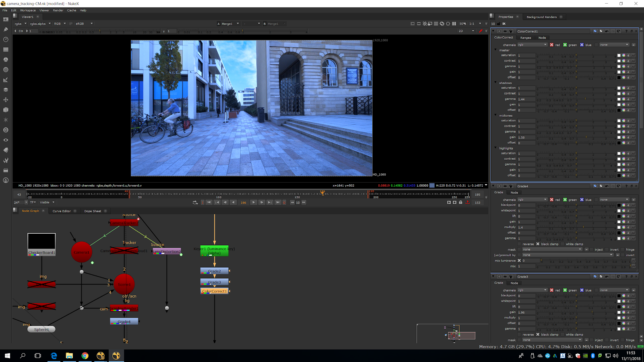Open the Ranges tab in ColorCorrect1
The height and width of the screenshot is (362, 644).
point(526,38)
